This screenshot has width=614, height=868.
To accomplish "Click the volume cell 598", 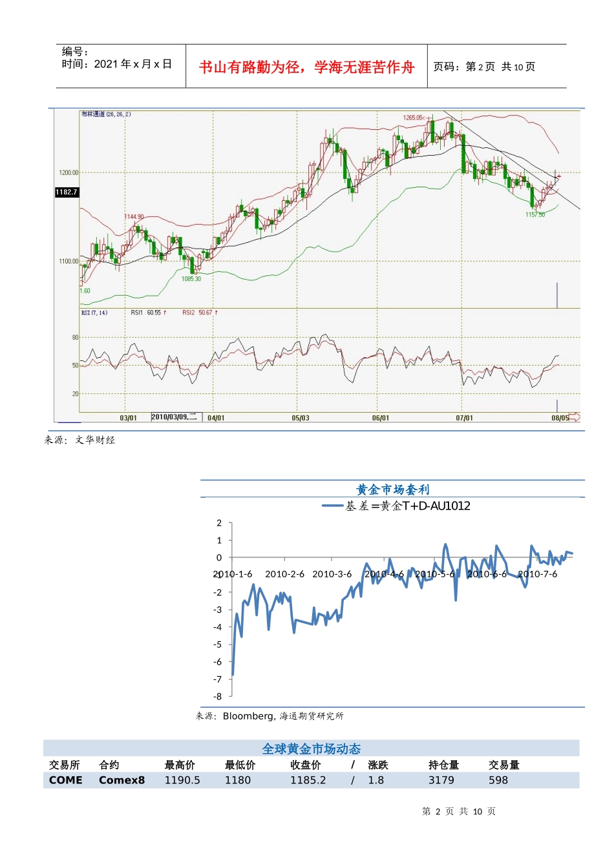I will coord(498,780).
